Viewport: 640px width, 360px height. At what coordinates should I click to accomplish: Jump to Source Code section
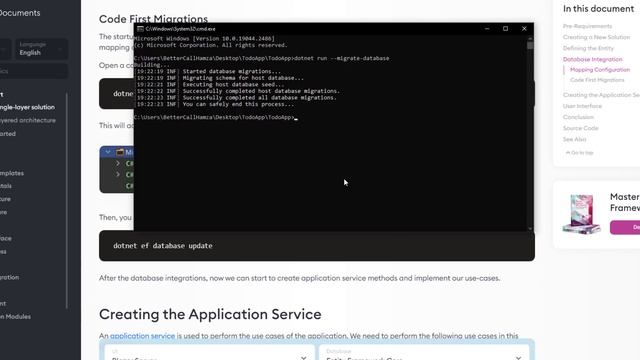pos(580,128)
